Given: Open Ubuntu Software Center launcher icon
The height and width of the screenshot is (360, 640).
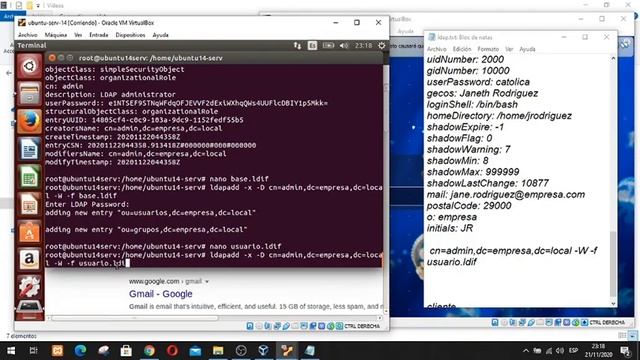Looking at the screenshot, I should (x=29, y=232).
